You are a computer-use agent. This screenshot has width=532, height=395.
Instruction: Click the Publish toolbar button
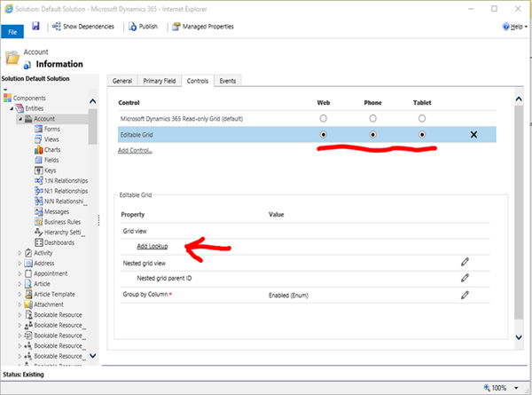click(x=143, y=27)
